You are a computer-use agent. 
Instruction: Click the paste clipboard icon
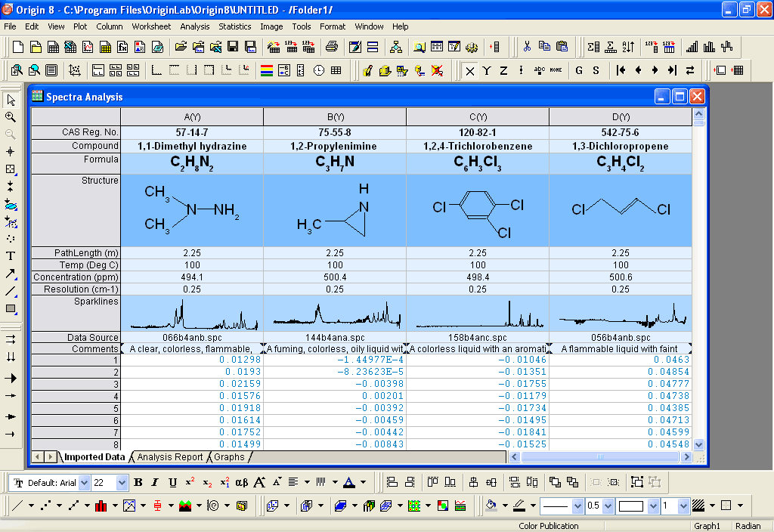[562, 47]
